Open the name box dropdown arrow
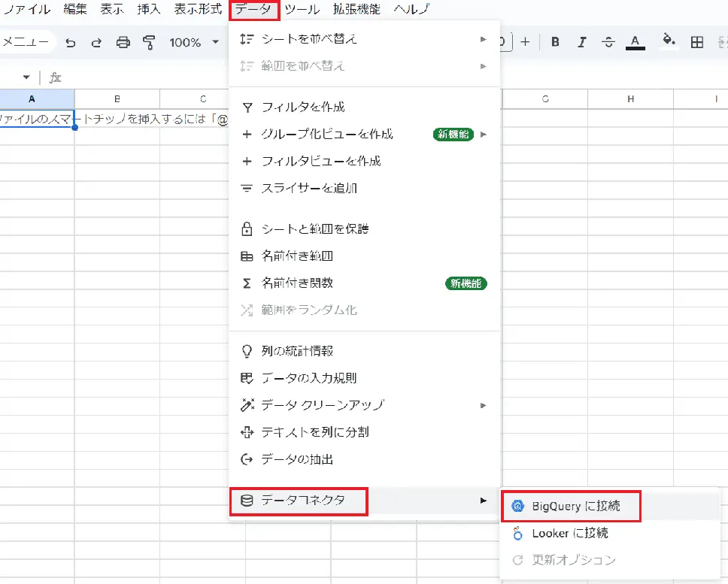The width and height of the screenshot is (728, 584). pos(26,77)
